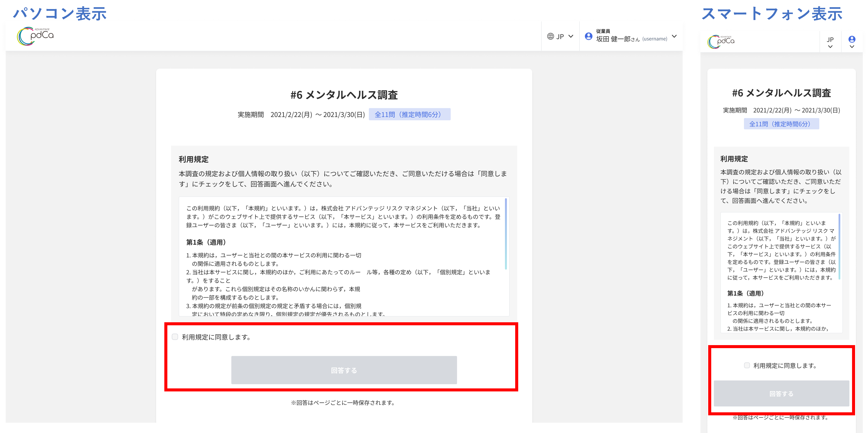The width and height of the screenshot is (868, 433).
Task: Click the 利用規定 heading in the desktop view
Action: (x=193, y=159)
